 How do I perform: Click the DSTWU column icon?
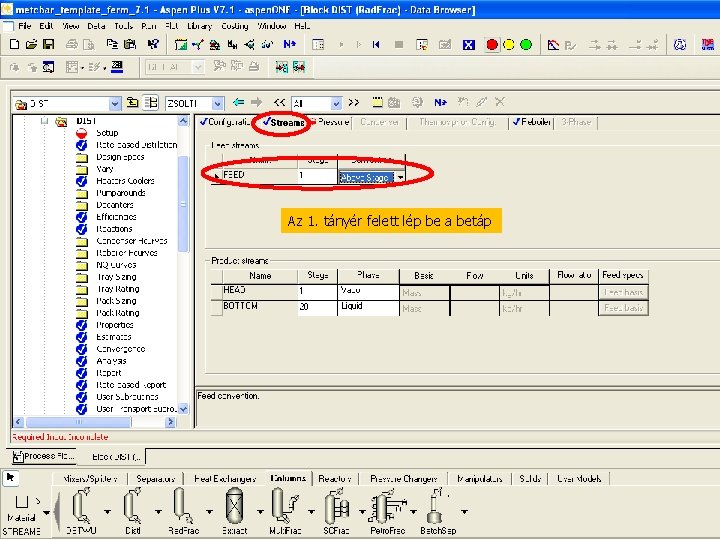point(80,508)
